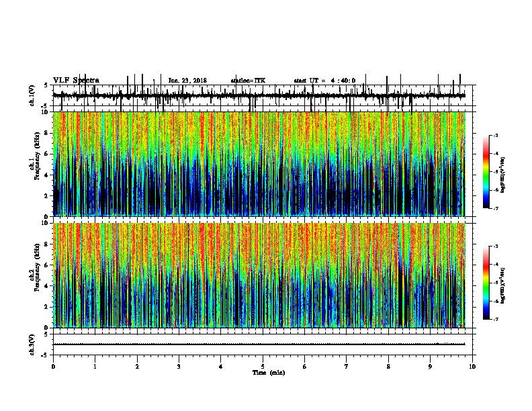Click the "0" tick on Time axis
The width and height of the screenshot is (532, 411).
(x=53, y=367)
